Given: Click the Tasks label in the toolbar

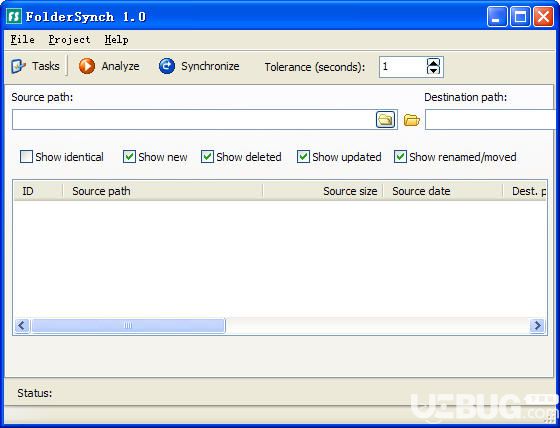Looking at the screenshot, I should coord(46,66).
